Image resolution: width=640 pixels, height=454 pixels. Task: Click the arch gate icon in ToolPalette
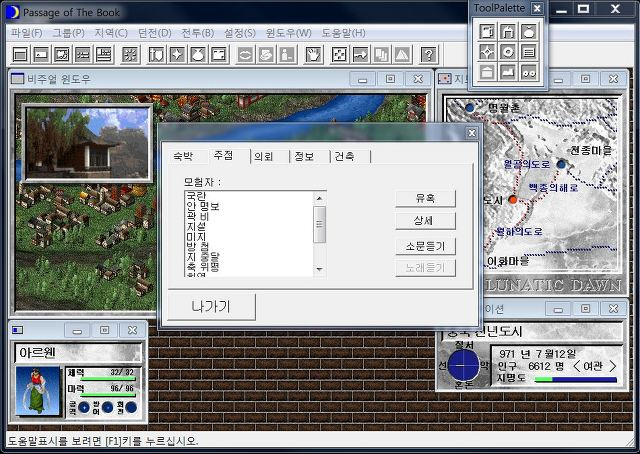[508, 31]
